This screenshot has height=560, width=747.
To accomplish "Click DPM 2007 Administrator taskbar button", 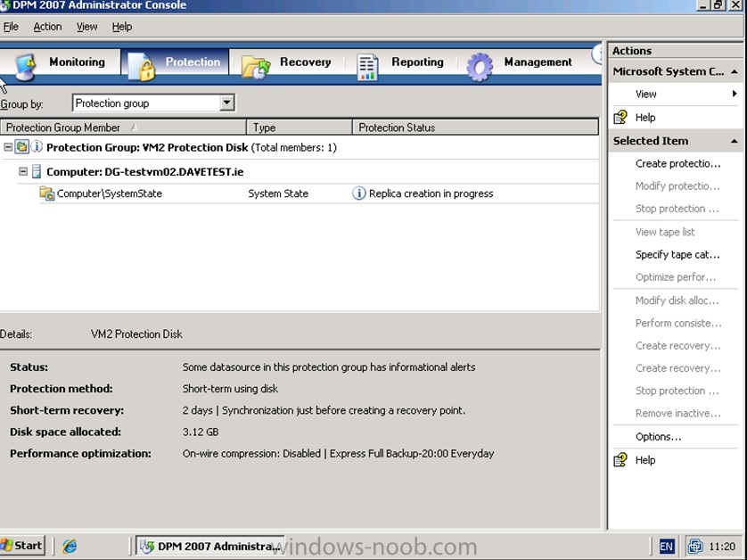I will 210,547.
